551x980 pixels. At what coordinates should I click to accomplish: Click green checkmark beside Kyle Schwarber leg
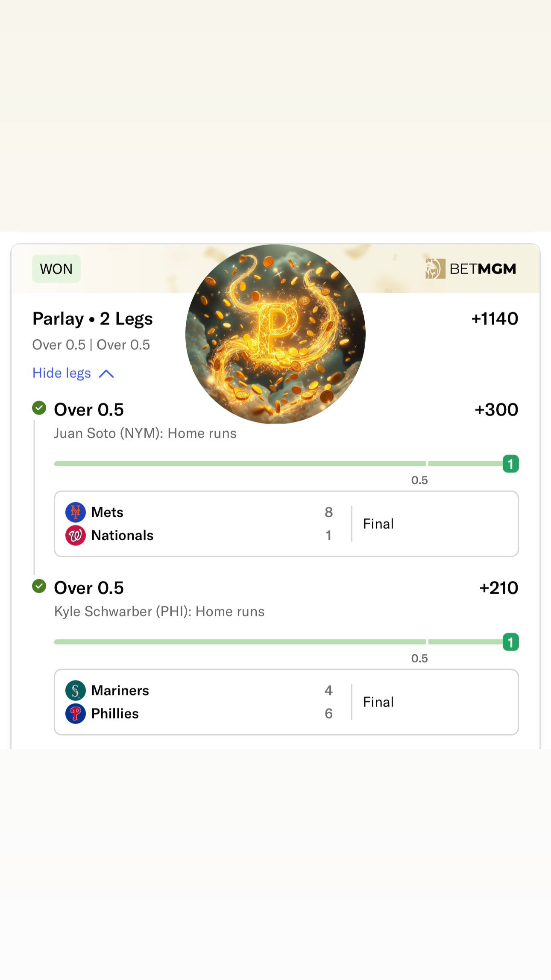coord(39,586)
